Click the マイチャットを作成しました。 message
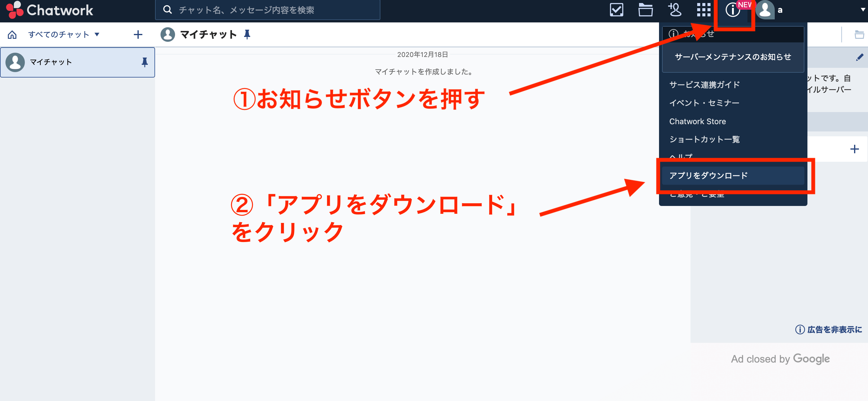The height and width of the screenshot is (401, 868). pos(425,71)
